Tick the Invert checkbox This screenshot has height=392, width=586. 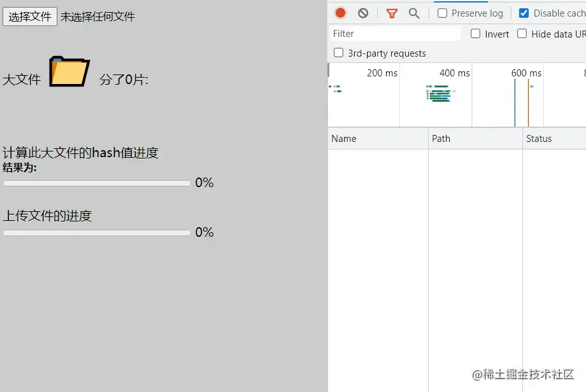tap(475, 34)
